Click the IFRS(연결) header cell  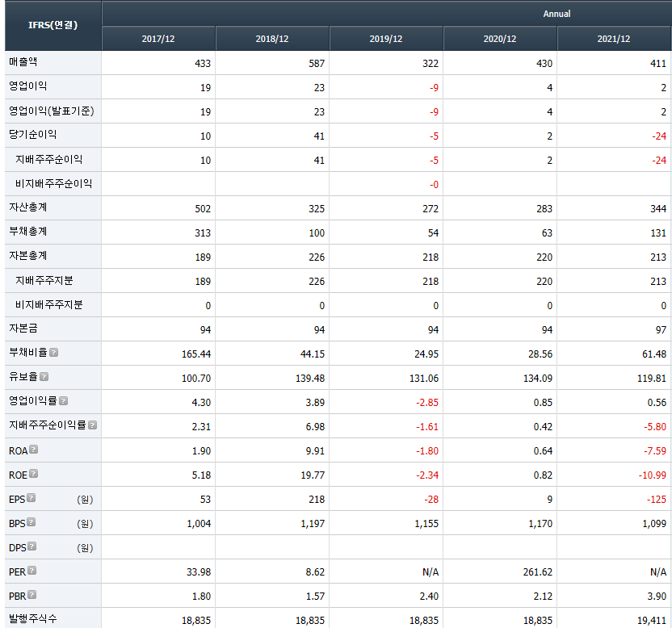click(x=53, y=25)
